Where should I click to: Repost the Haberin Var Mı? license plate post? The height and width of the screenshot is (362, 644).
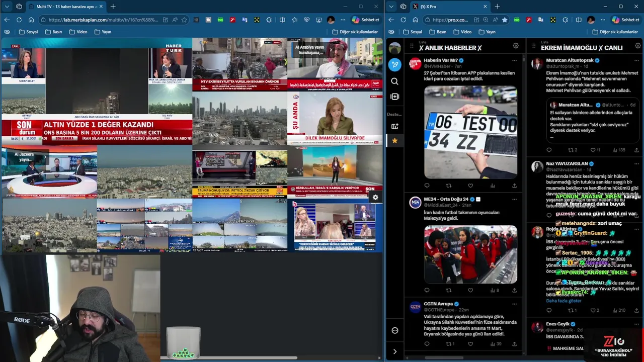449,186
